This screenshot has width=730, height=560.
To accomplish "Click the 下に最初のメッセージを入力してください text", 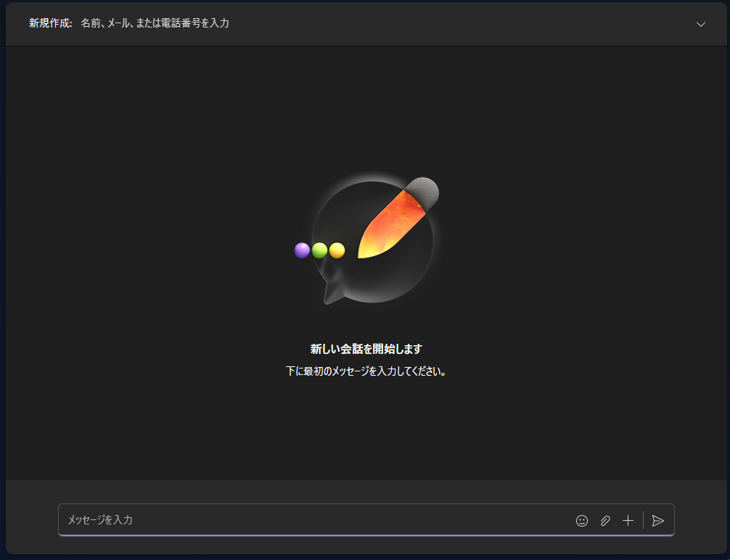I will tap(366, 371).
